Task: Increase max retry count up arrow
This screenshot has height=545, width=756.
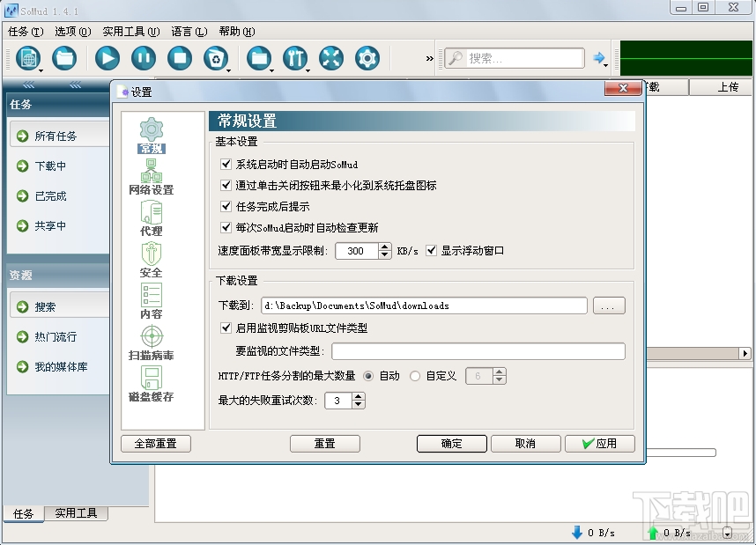Action: [359, 396]
